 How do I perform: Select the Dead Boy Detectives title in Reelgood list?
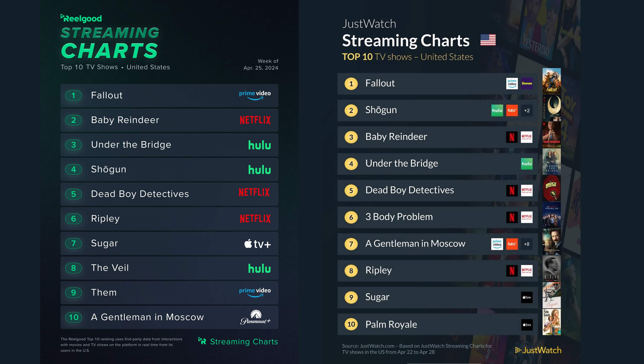[x=140, y=194]
